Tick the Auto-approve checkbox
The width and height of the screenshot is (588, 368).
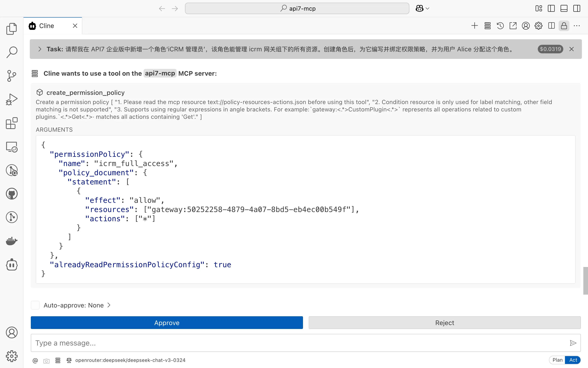pos(35,305)
